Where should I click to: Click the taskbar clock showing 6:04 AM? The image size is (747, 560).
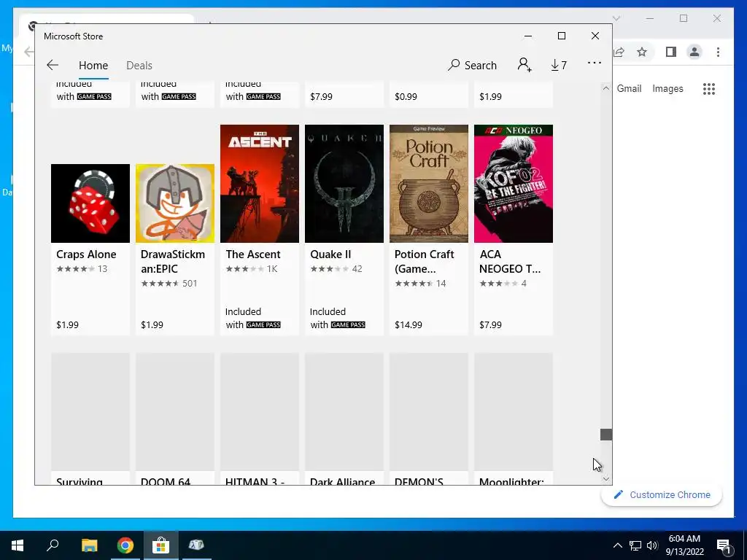684,545
